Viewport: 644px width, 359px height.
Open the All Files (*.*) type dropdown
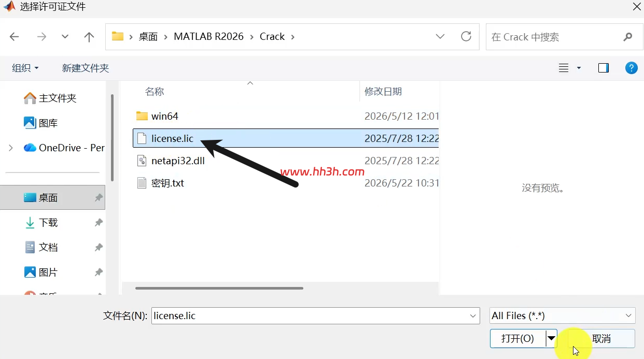pos(563,315)
